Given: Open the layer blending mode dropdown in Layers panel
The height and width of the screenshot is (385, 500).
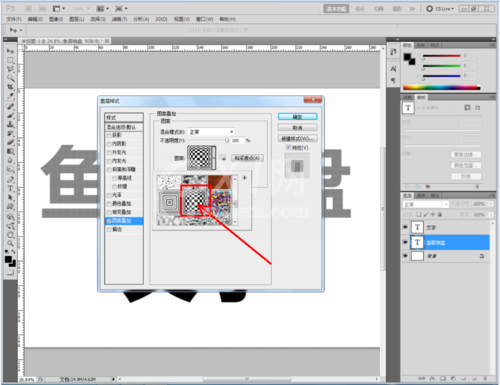Looking at the screenshot, I should coord(426,204).
